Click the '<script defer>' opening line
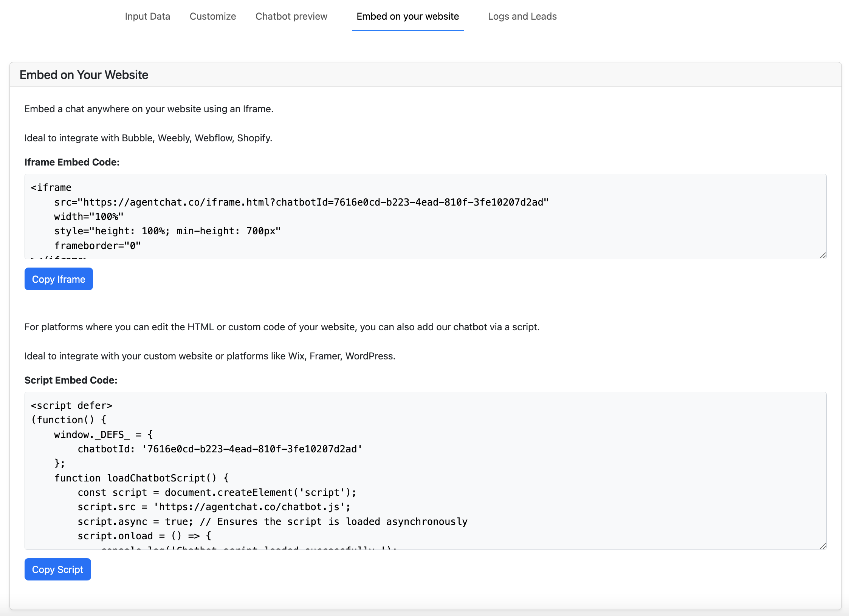 point(72,406)
